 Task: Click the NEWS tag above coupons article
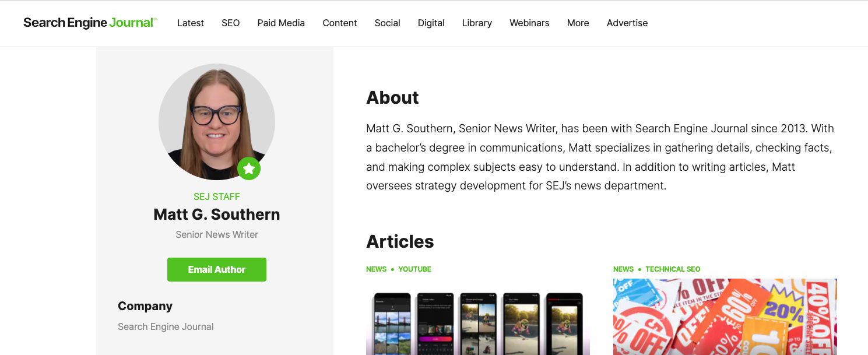[623, 269]
